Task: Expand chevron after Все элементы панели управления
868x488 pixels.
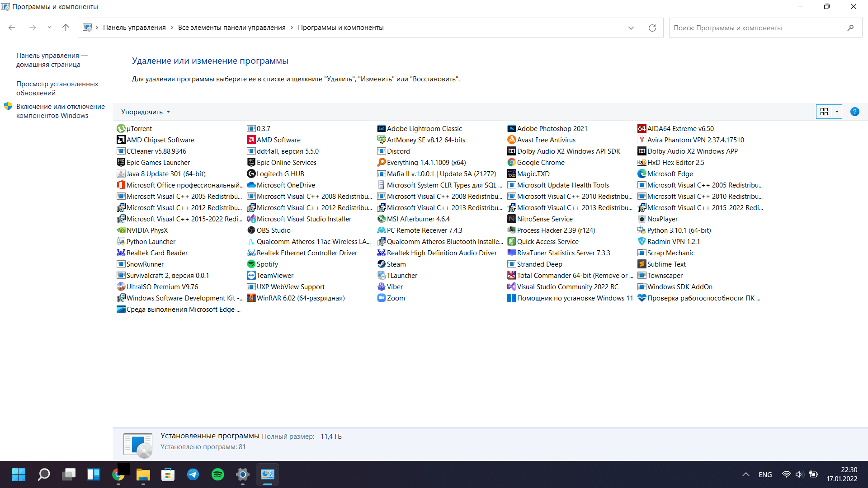Action: coord(292,28)
